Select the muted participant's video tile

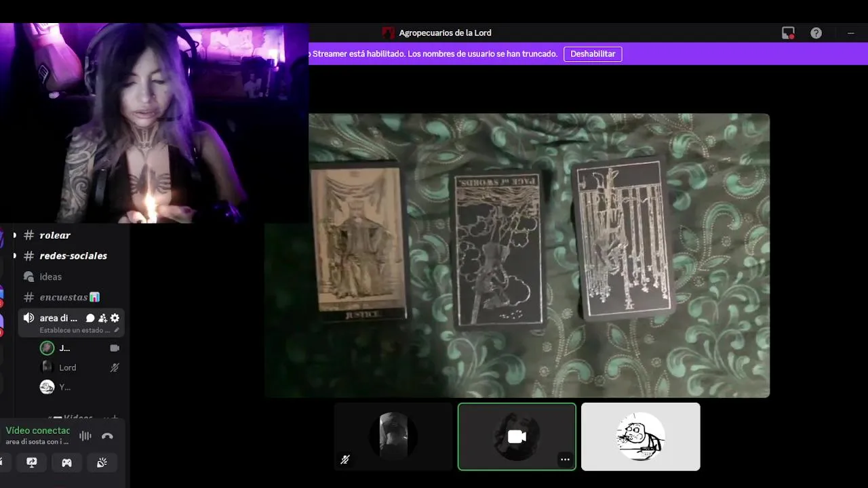tap(393, 436)
